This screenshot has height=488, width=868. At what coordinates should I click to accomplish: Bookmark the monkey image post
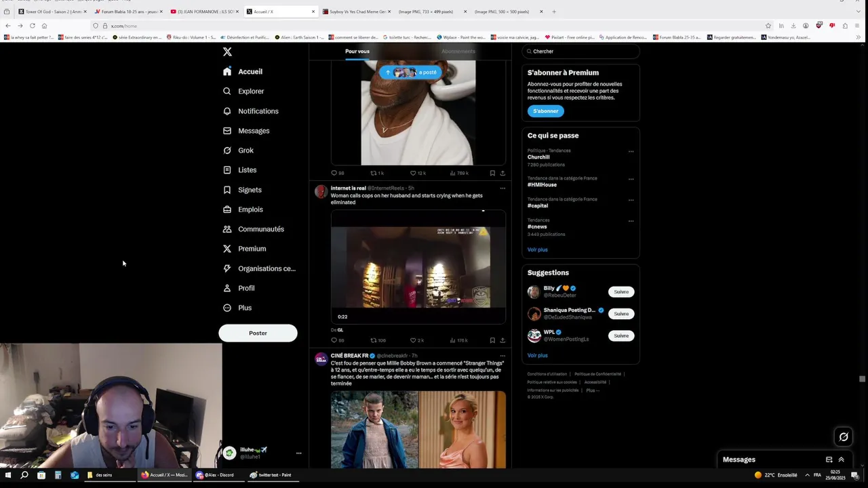[x=492, y=173]
